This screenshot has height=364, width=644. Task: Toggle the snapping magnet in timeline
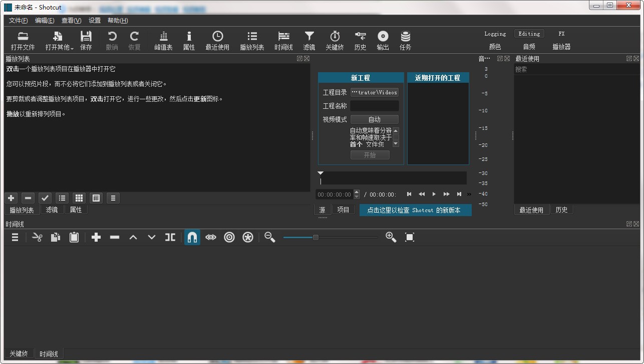192,237
